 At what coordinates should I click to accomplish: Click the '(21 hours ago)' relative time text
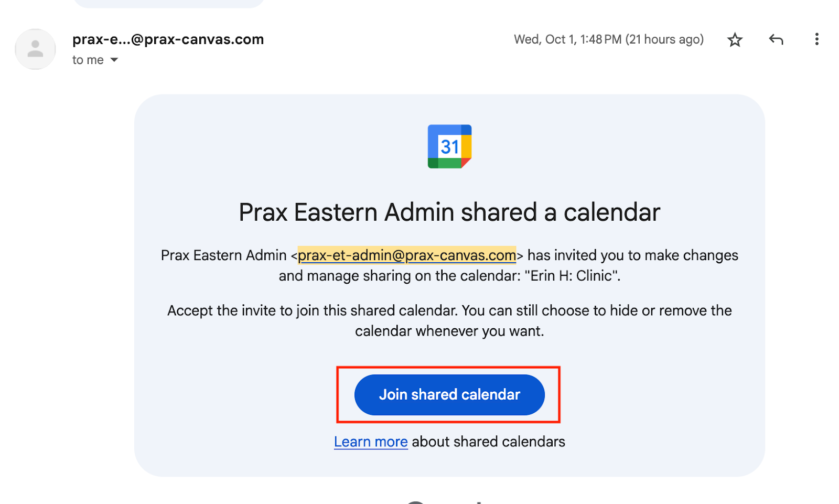click(664, 39)
